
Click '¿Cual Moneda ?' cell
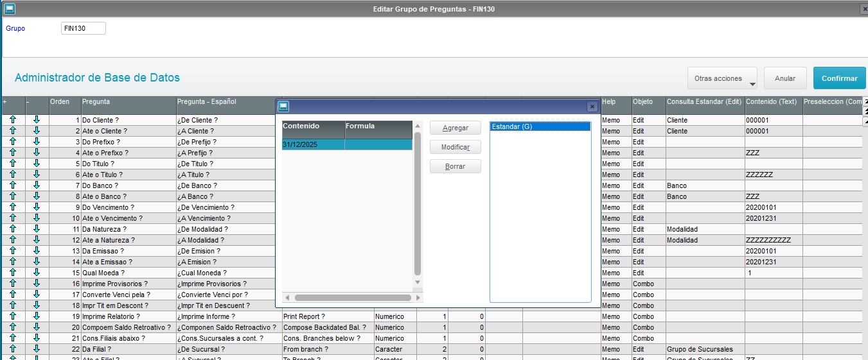(x=225, y=273)
